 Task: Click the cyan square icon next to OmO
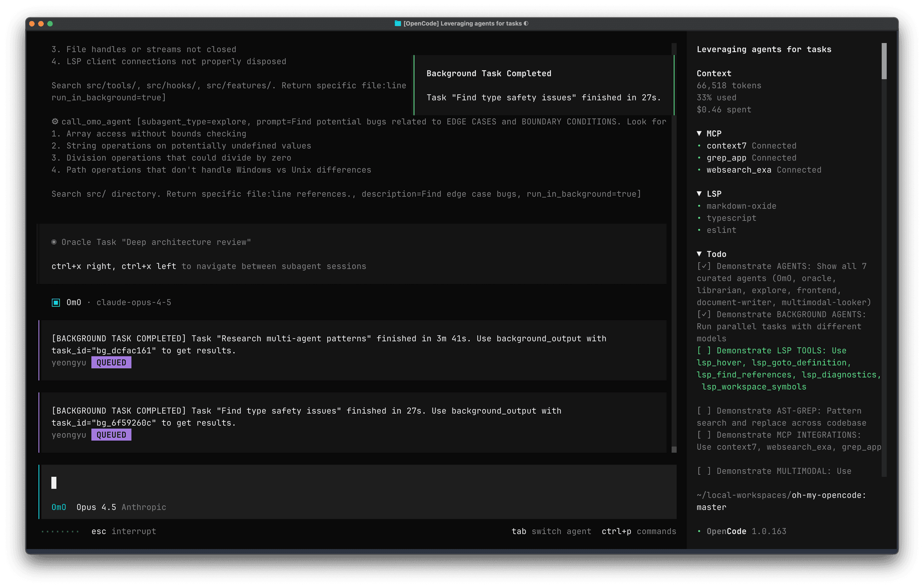pos(56,303)
